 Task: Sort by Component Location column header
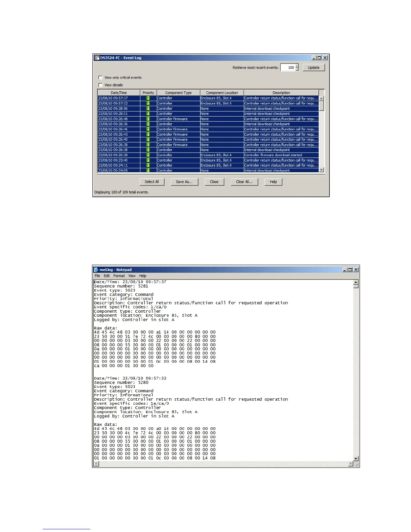click(x=222, y=93)
